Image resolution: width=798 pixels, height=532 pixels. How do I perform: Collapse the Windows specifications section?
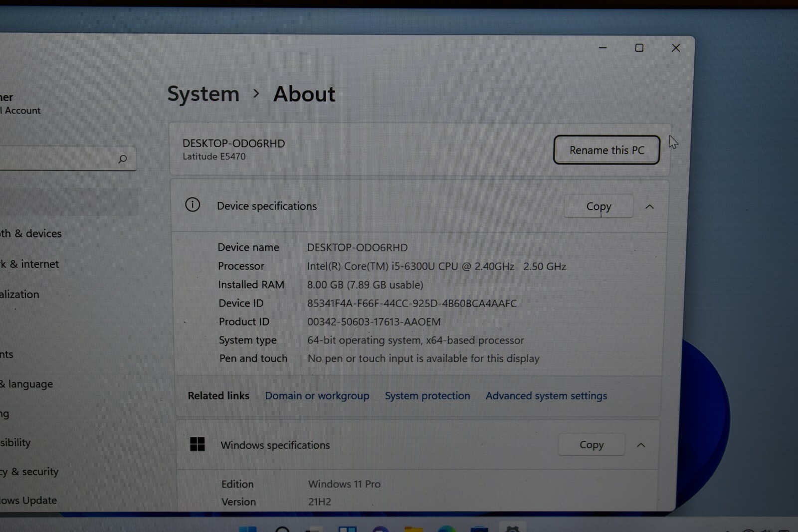click(641, 445)
